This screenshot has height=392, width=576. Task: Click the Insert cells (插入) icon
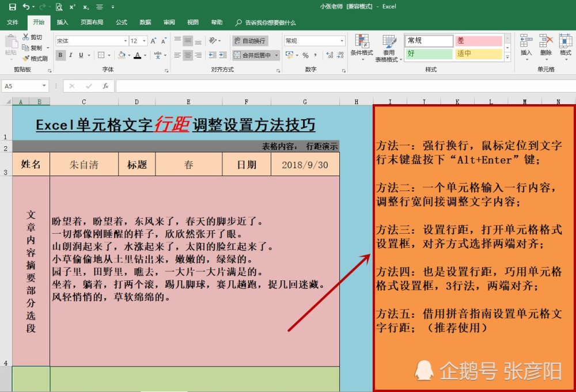[x=526, y=41]
